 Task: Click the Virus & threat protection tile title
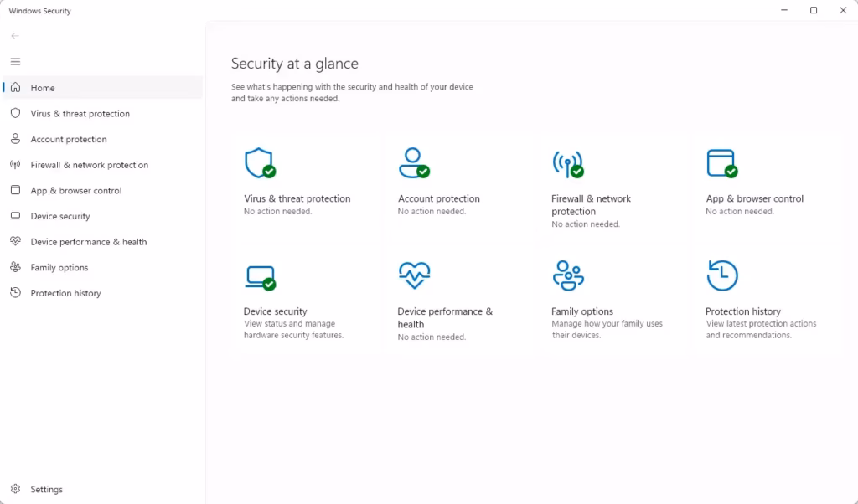pyautogui.click(x=297, y=198)
